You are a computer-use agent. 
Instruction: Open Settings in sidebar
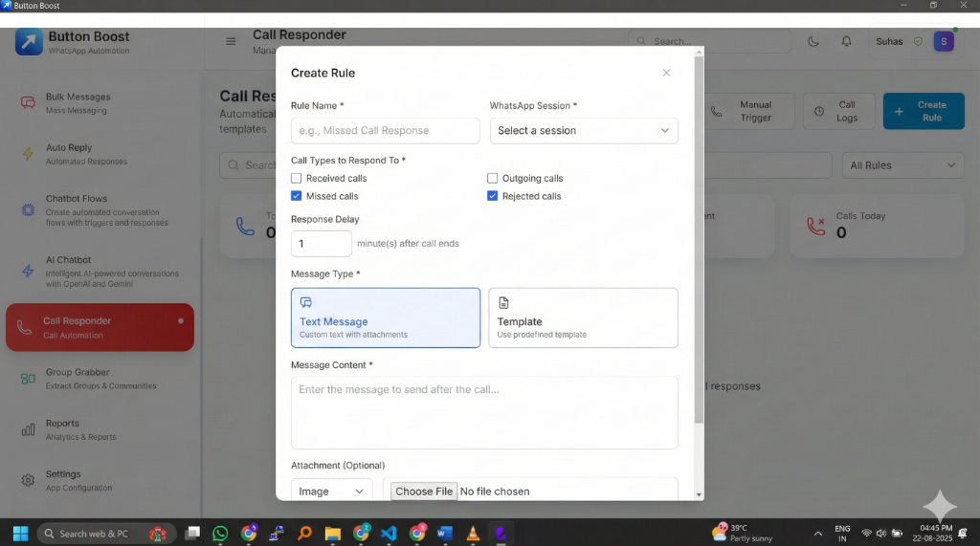coord(100,480)
